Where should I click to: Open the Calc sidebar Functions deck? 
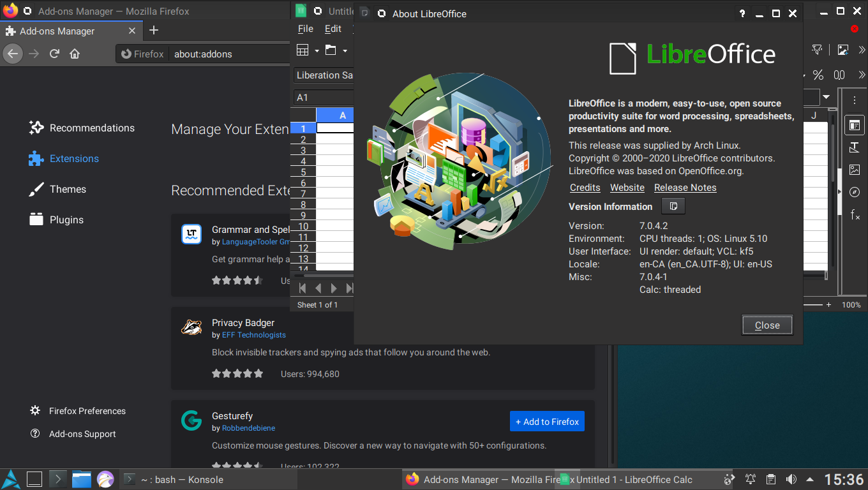[x=855, y=215]
